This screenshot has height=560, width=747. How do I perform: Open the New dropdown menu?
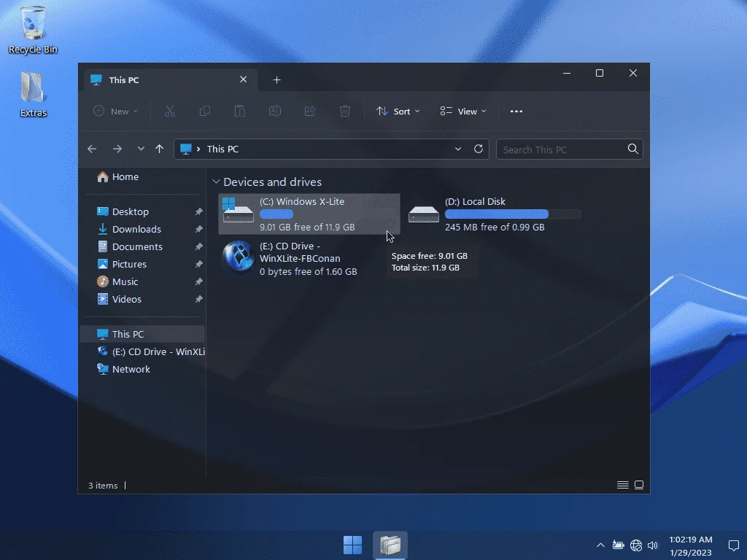116,112
